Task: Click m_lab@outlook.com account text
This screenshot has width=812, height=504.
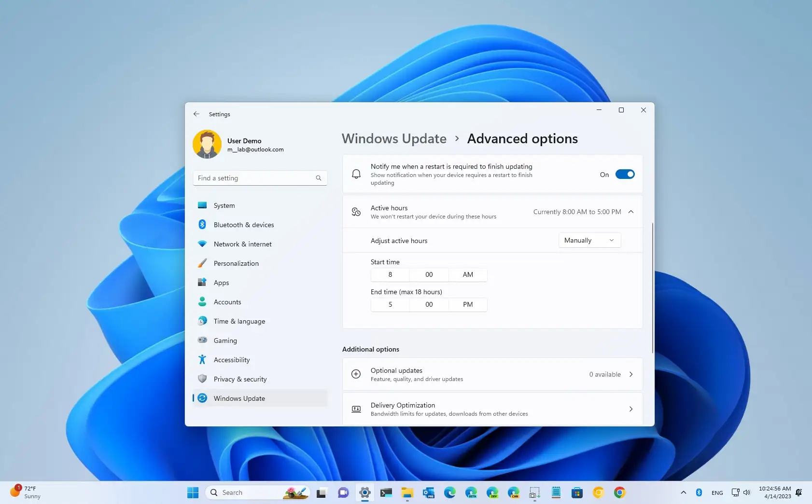Action: coord(255,150)
